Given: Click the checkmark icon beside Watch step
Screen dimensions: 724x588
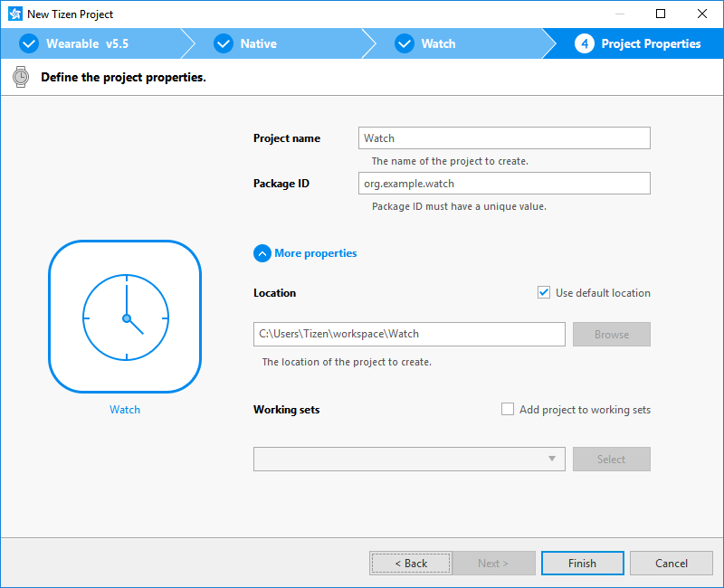Looking at the screenshot, I should [405, 43].
